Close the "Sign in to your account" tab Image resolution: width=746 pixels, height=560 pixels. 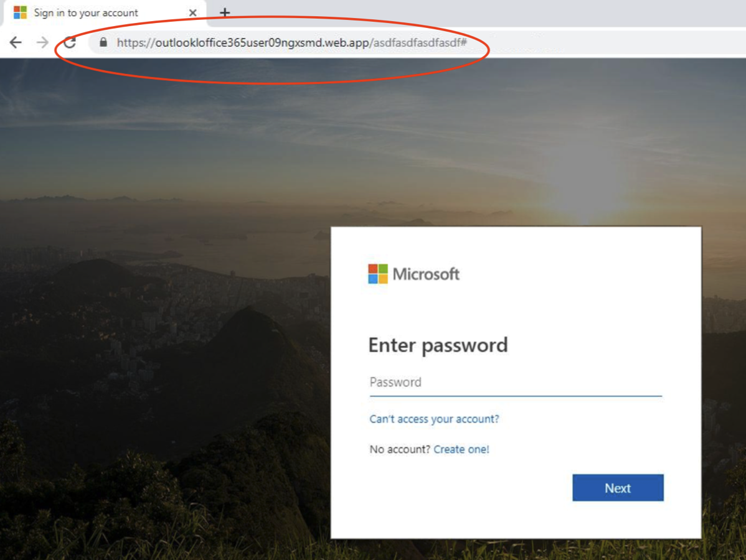[193, 12]
